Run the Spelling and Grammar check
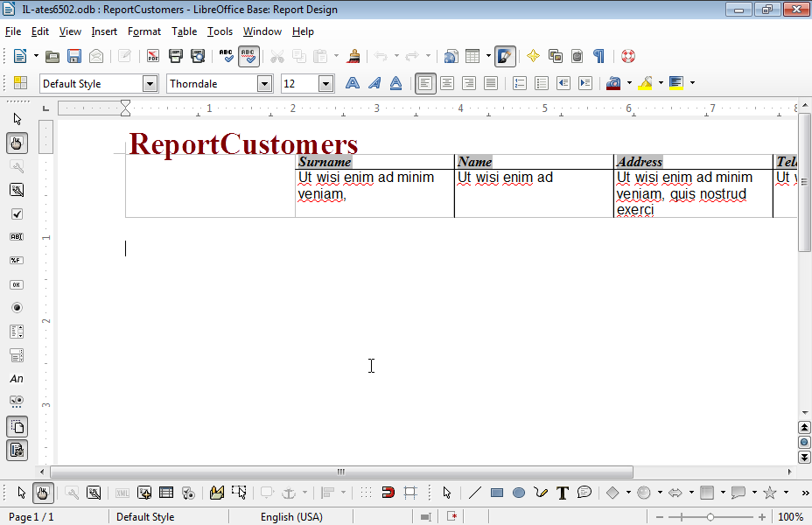The height and width of the screenshot is (525, 812). pos(226,56)
